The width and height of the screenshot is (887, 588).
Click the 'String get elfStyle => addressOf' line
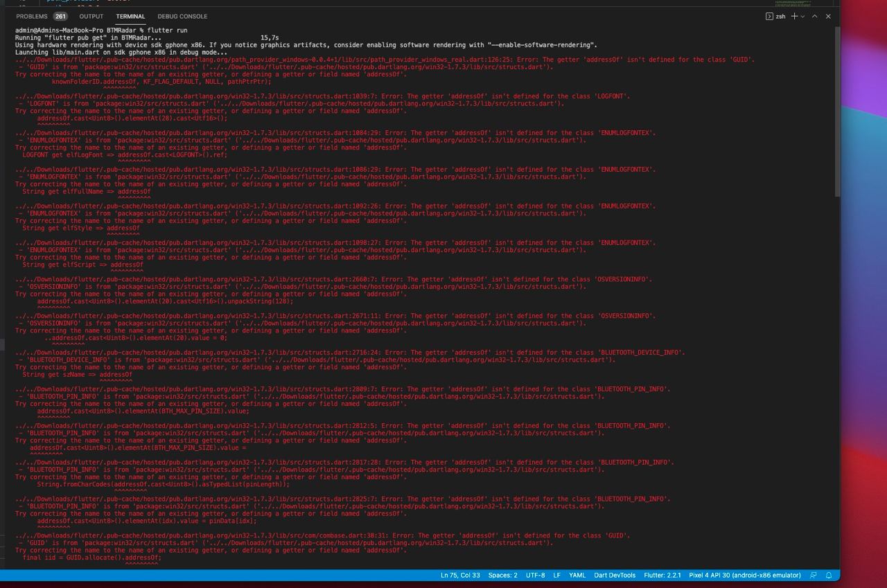pos(81,228)
